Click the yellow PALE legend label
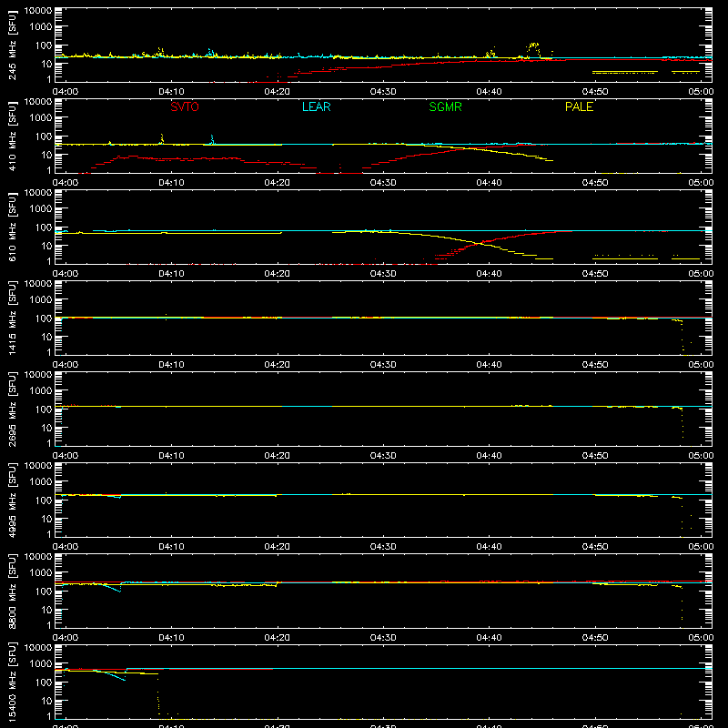The image size is (728, 728). 579,106
